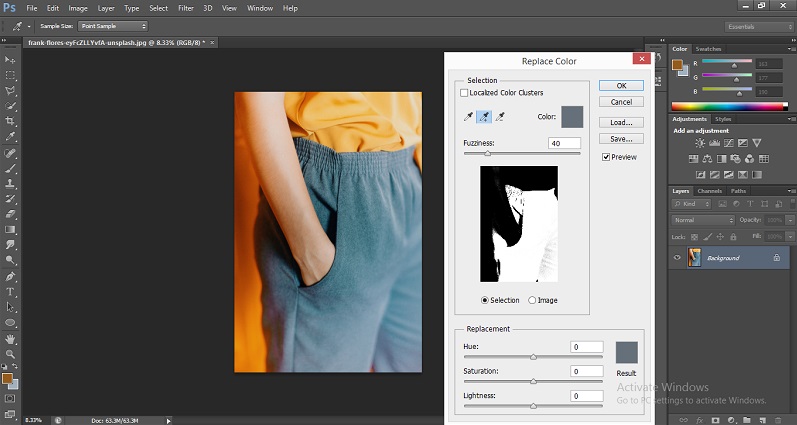797x425 pixels.
Task: Toggle Quick Mask mode
Action: coord(10,399)
